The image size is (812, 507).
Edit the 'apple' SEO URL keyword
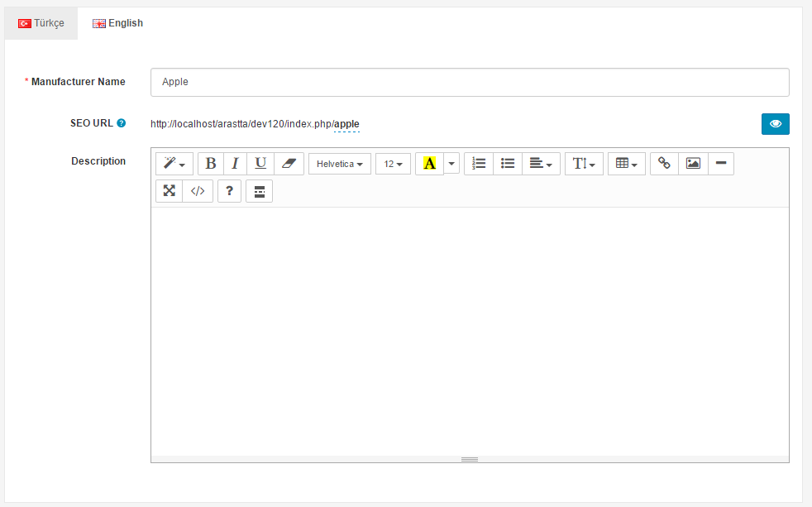pyautogui.click(x=347, y=124)
